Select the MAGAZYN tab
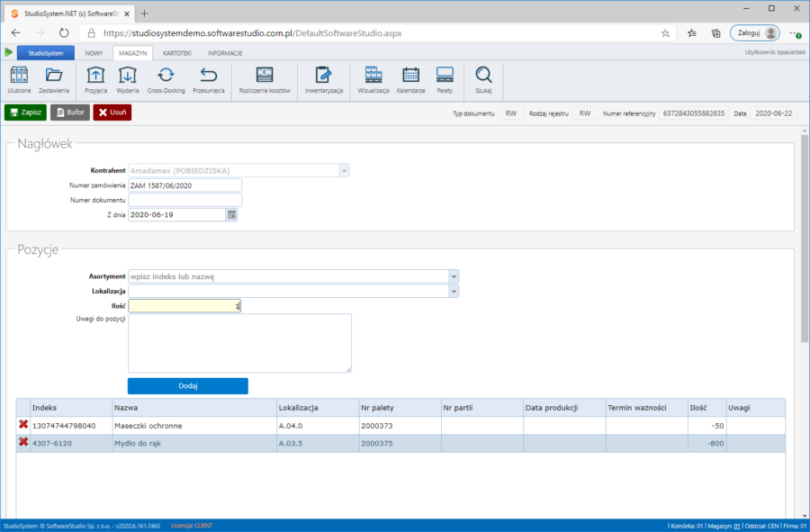 pos(133,53)
